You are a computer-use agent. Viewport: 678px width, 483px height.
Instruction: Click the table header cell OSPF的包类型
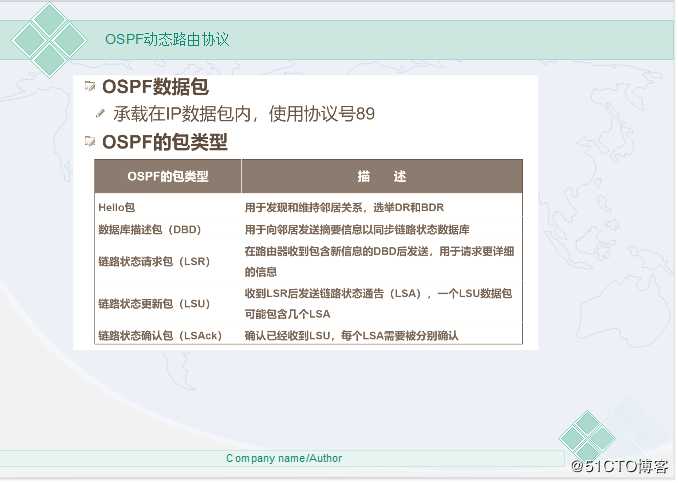(168, 176)
